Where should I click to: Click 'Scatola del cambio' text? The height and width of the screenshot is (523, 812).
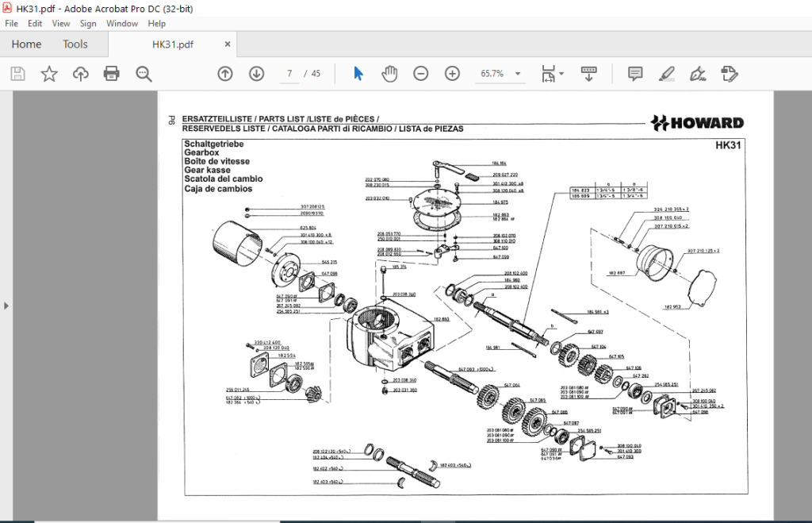[223, 179]
